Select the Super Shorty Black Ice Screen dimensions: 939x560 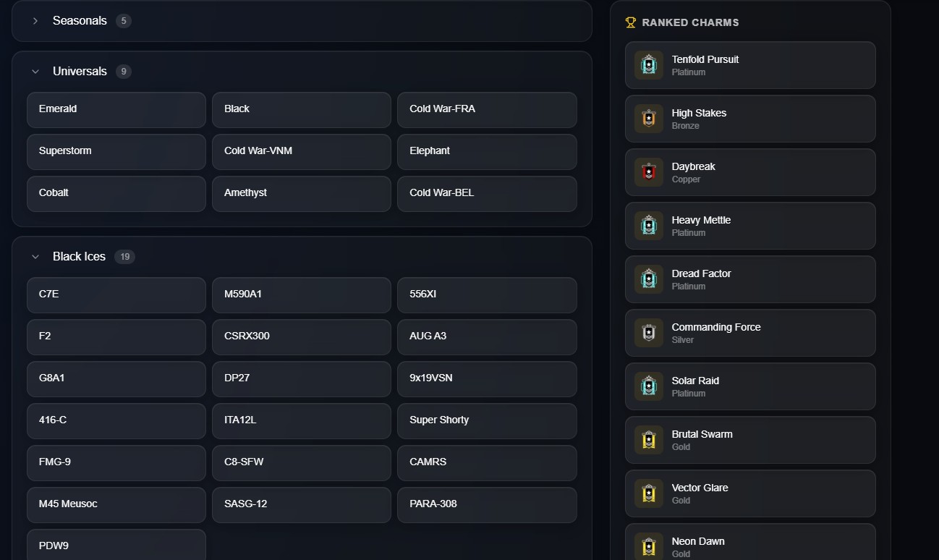(x=487, y=420)
